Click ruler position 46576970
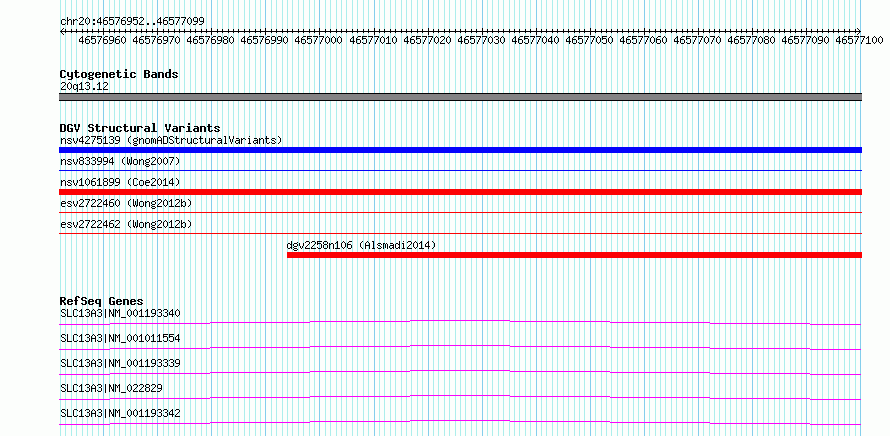The width and height of the screenshot is (890, 436). coord(157,40)
